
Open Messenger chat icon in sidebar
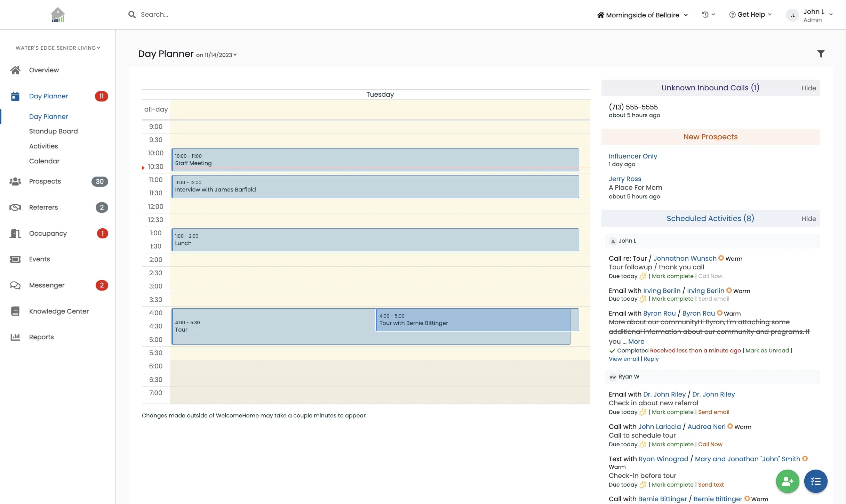click(15, 285)
